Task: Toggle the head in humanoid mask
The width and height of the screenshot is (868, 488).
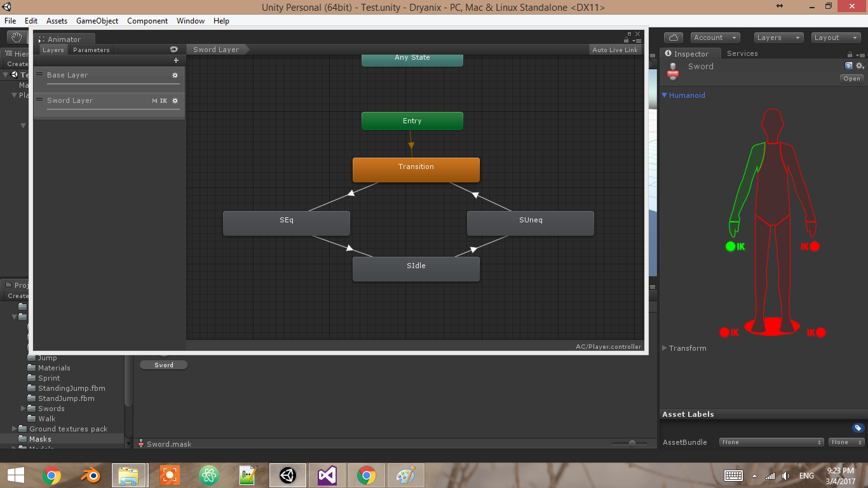Action: click(773, 124)
